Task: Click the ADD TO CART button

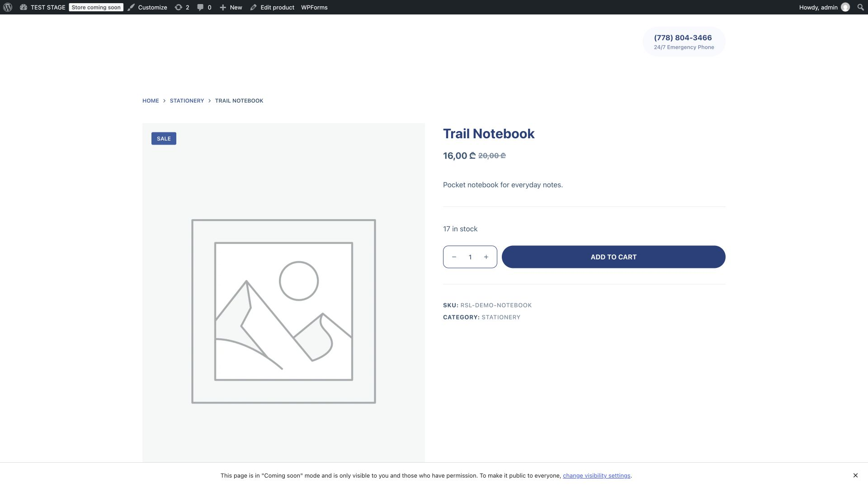Action: tap(613, 257)
